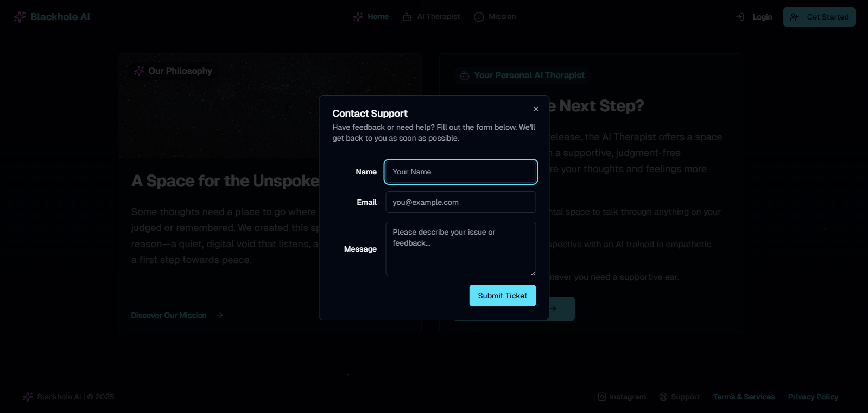This screenshot has width=868, height=413.
Task: Click the Home sparkle icon
Action: coord(358,17)
